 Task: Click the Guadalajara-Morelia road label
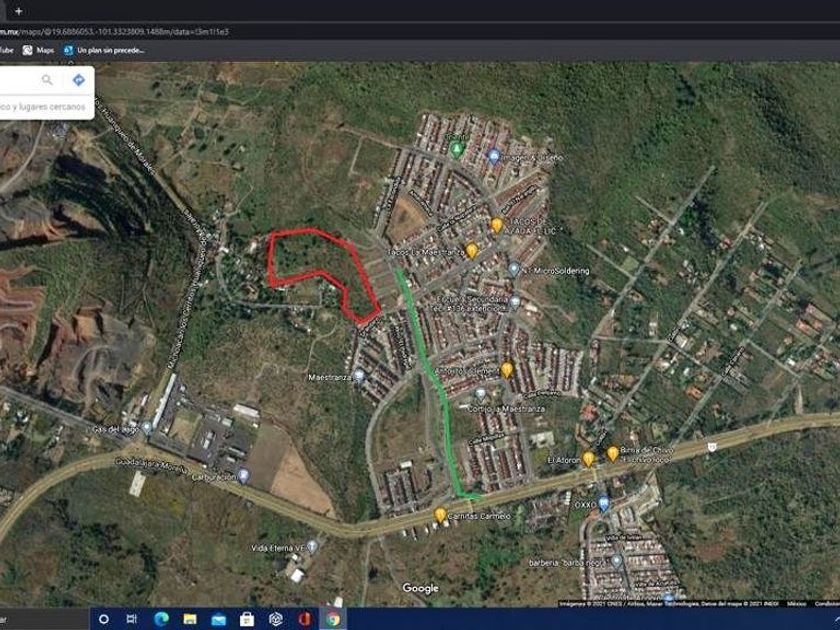click(x=151, y=465)
